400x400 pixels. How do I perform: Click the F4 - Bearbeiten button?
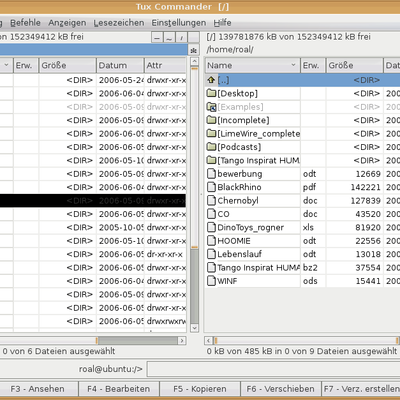pyautogui.click(x=119, y=389)
